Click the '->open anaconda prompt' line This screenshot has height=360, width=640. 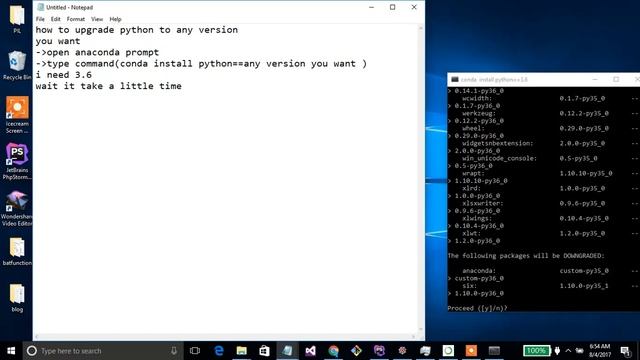(x=97, y=52)
